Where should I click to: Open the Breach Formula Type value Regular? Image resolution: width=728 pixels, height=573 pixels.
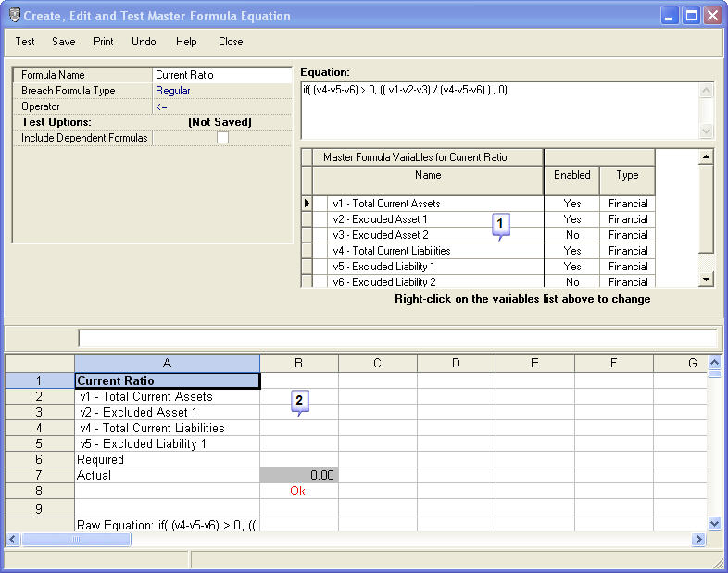[222, 91]
